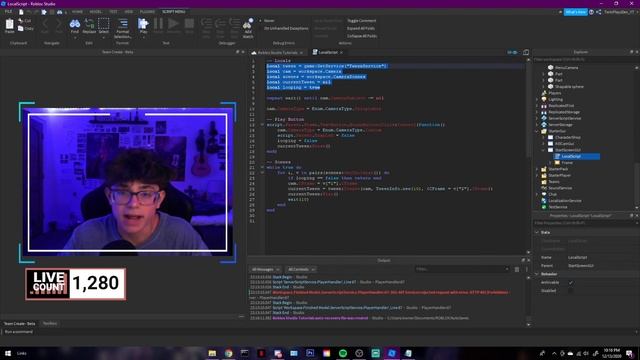Click the Stop test square icon
This screenshot has height=360, width=640.
pyautogui.click(x=189, y=24)
